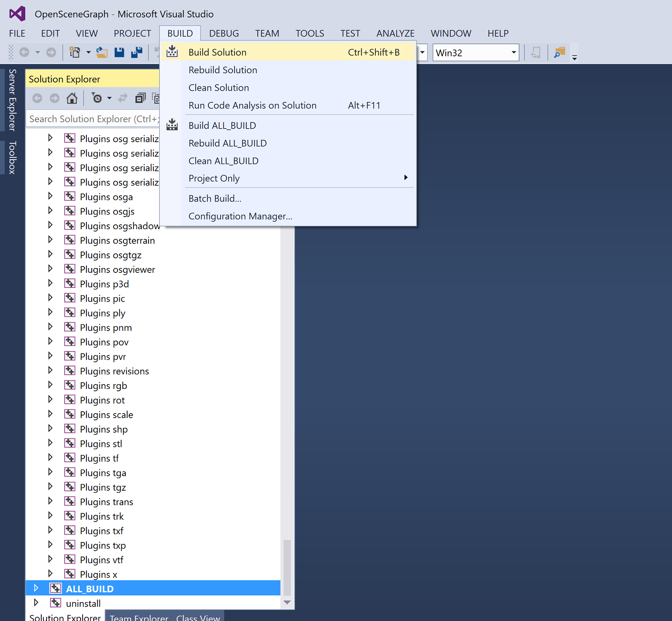This screenshot has width=672, height=621.
Task: Click Sync with Active Document icon
Action: (123, 98)
